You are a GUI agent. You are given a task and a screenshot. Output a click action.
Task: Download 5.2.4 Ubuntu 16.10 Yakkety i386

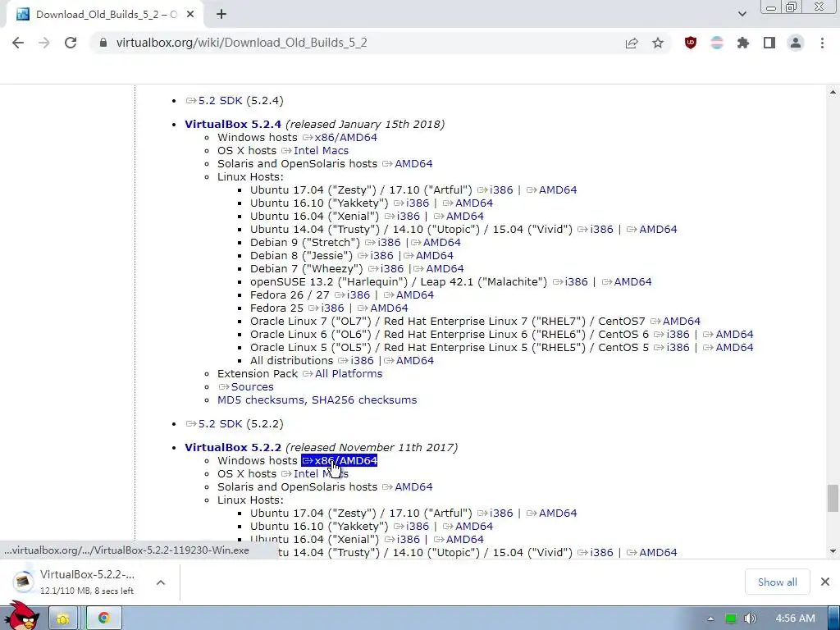click(412, 203)
